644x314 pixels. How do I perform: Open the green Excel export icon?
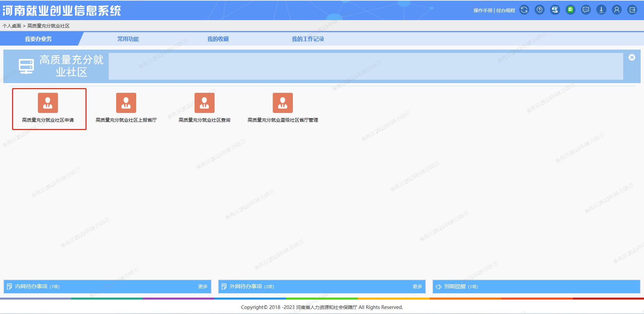pyautogui.click(x=570, y=10)
